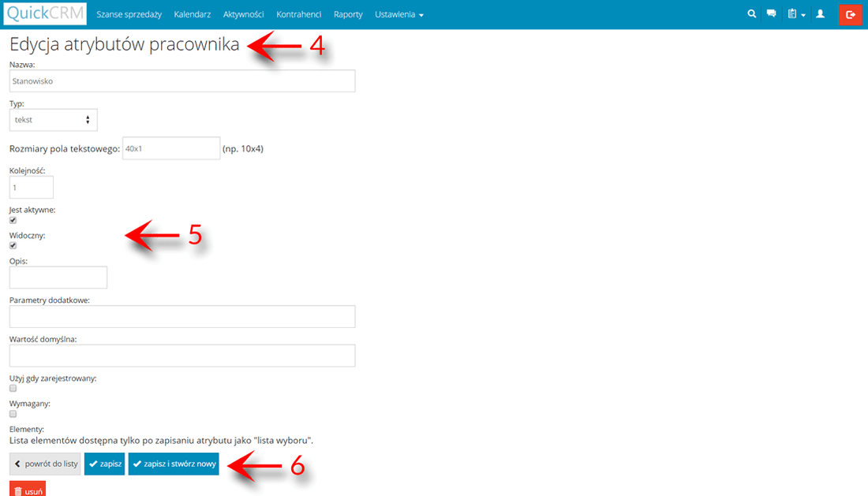Uncheck the Jest aktywne checkbox
This screenshot has width=868, height=496.
point(13,220)
